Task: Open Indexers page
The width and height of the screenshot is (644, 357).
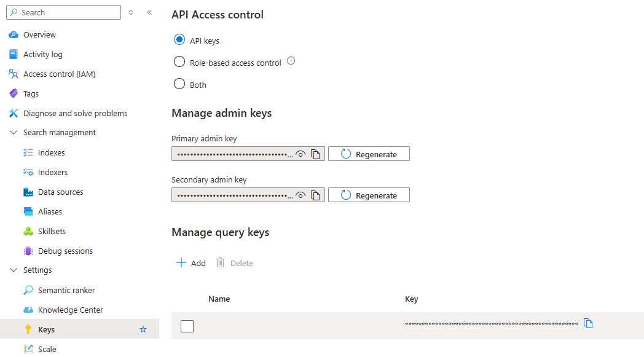Action: tap(53, 172)
